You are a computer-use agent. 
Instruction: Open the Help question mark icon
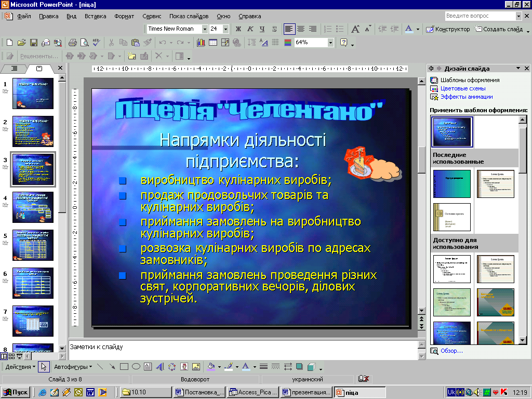tap(344, 43)
